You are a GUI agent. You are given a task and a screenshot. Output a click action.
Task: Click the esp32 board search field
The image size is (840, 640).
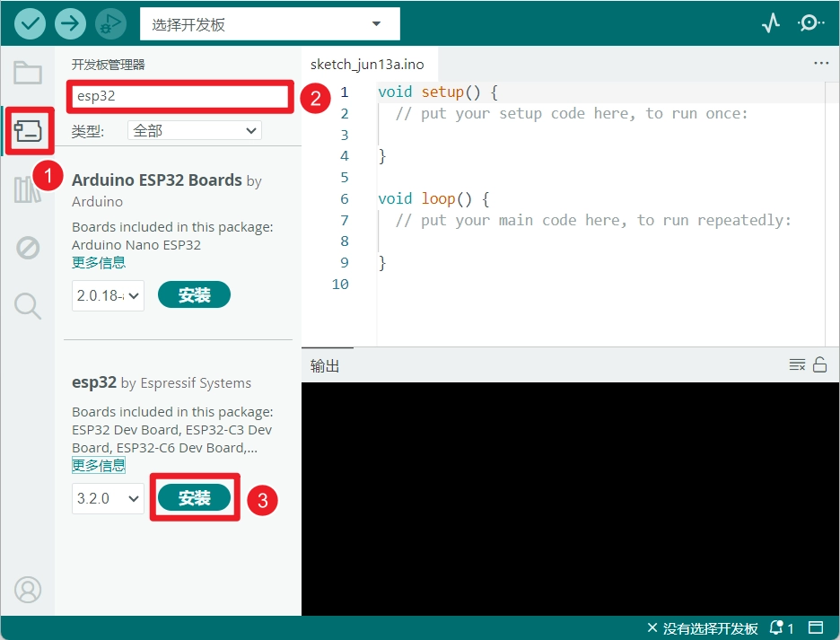[x=179, y=96]
